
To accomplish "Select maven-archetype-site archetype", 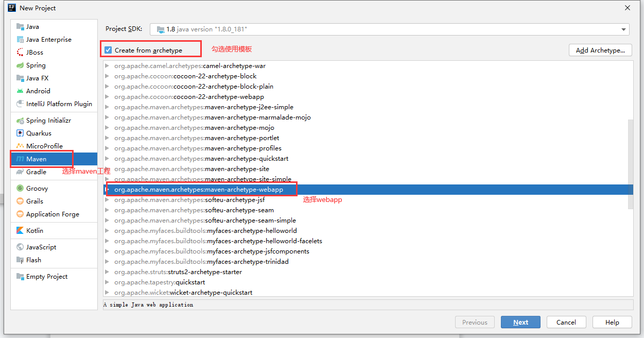I will [368, 169].
